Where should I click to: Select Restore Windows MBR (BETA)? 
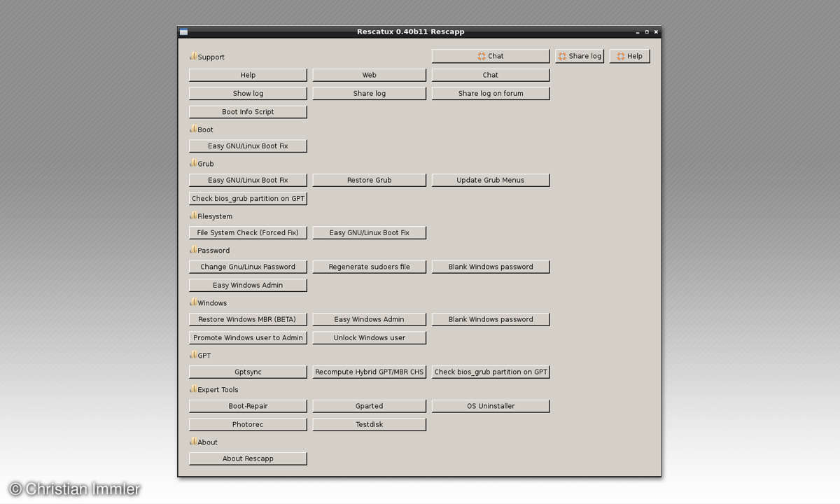click(x=248, y=319)
